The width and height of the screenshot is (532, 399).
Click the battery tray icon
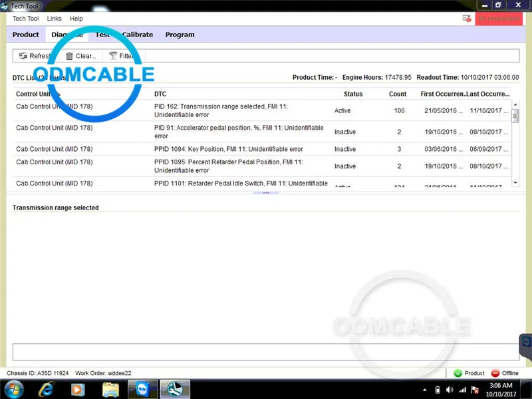438,390
